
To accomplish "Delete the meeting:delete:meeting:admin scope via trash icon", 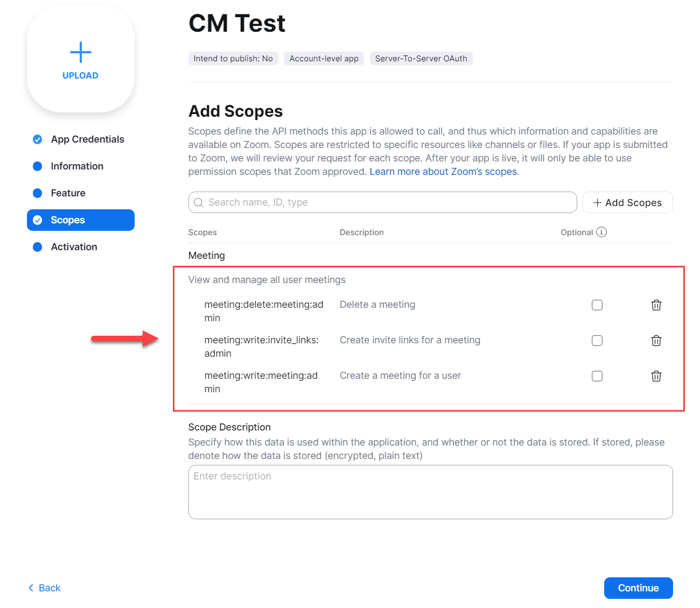I will click(x=656, y=305).
